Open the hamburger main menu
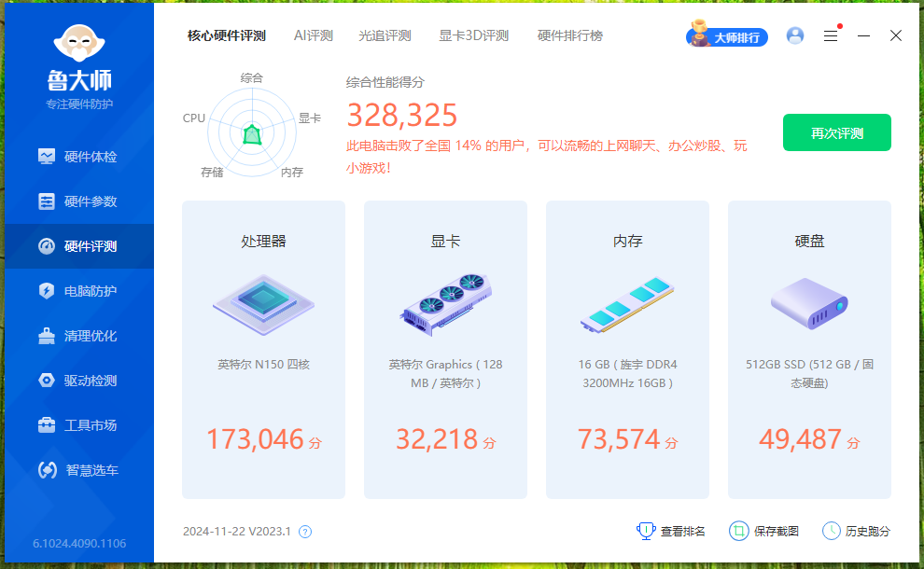 click(831, 36)
